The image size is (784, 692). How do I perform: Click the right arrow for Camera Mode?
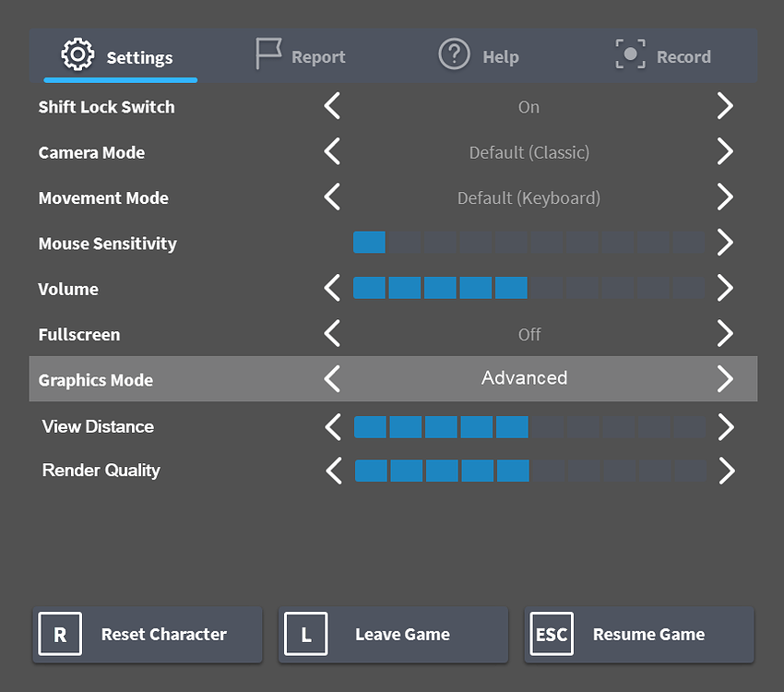click(725, 151)
